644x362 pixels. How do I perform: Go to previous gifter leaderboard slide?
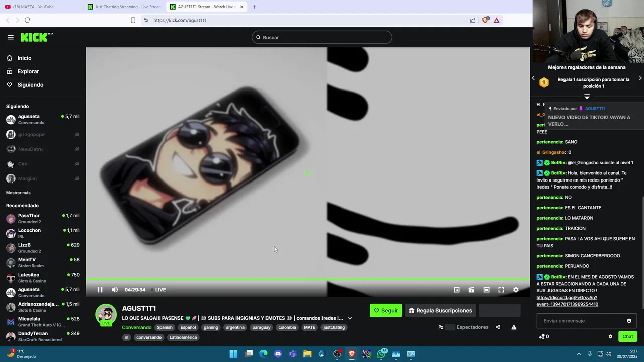(534, 78)
